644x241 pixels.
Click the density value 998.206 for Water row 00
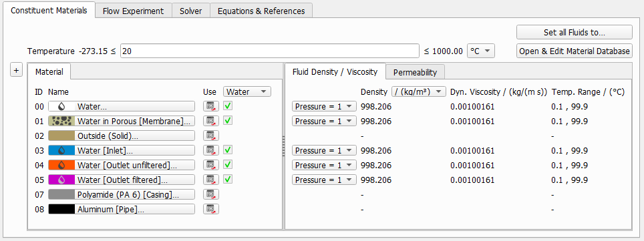pyautogui.click(x=376, y=107)
